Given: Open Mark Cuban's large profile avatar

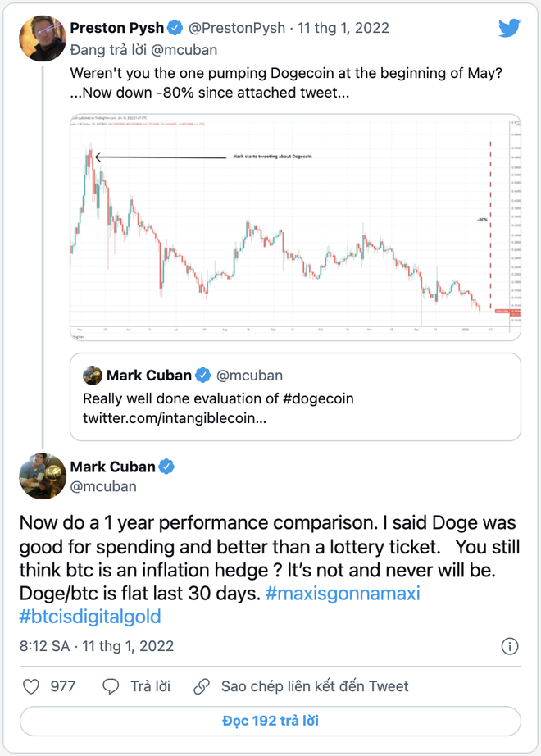Looking at the screenshot, I should pyautogui.click(x=43, y=476).
